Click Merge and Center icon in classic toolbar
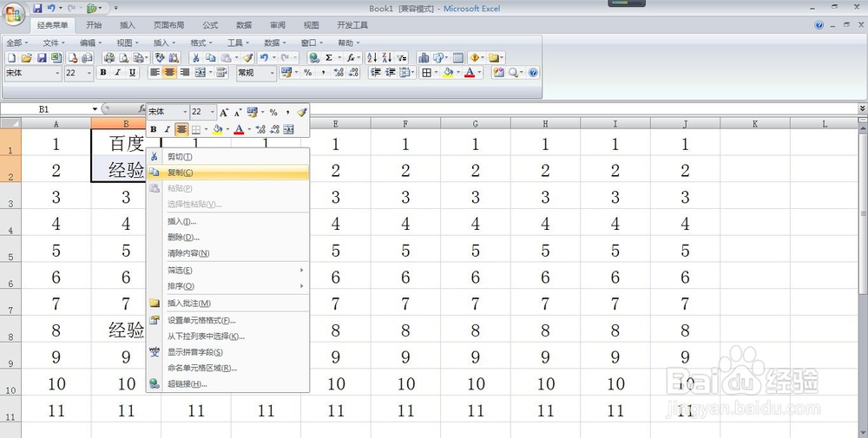The height and width of the screenshot is (438, 868). tap(200, 73)
